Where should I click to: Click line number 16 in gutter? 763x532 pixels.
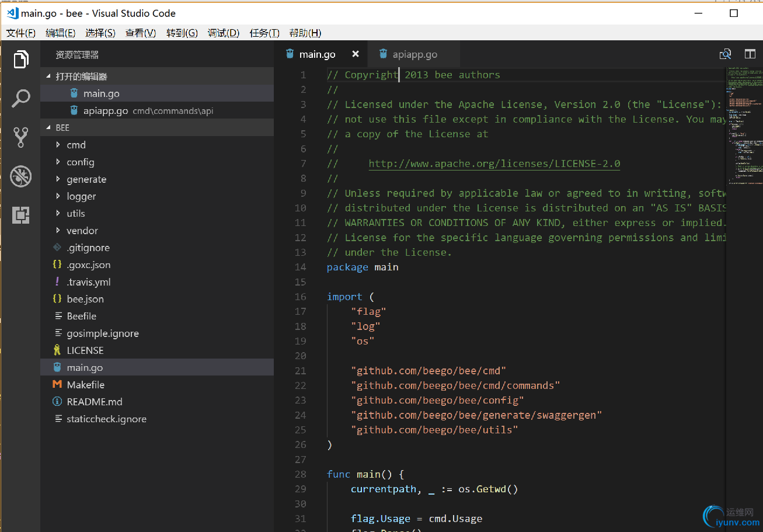pos(300,297)
